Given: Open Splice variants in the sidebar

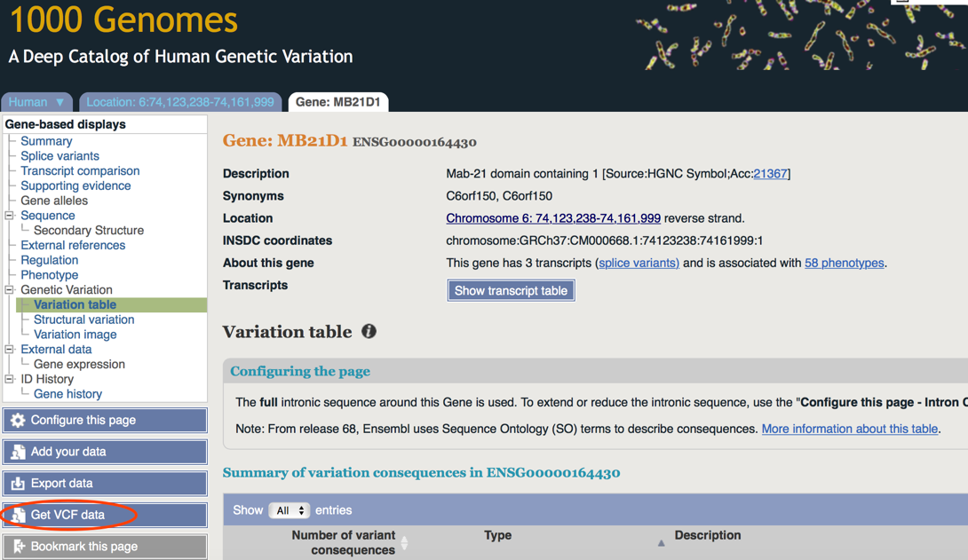Looking at the screenshot, I should [60, 156].
